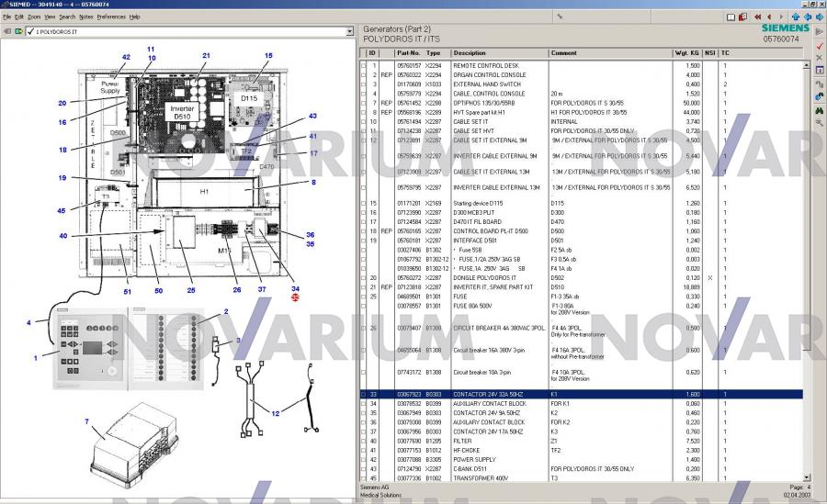Click the red double-left rewind icon
The image size is (827, 504).
pos(758,17)
